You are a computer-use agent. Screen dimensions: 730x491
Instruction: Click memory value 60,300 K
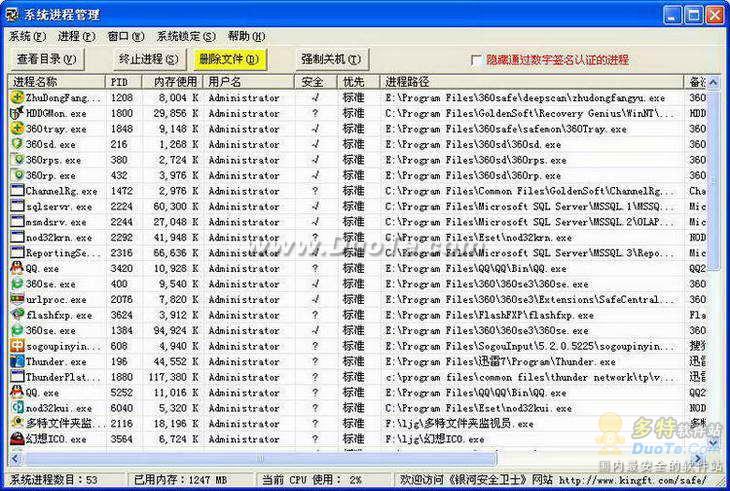[x=176, y=206]
